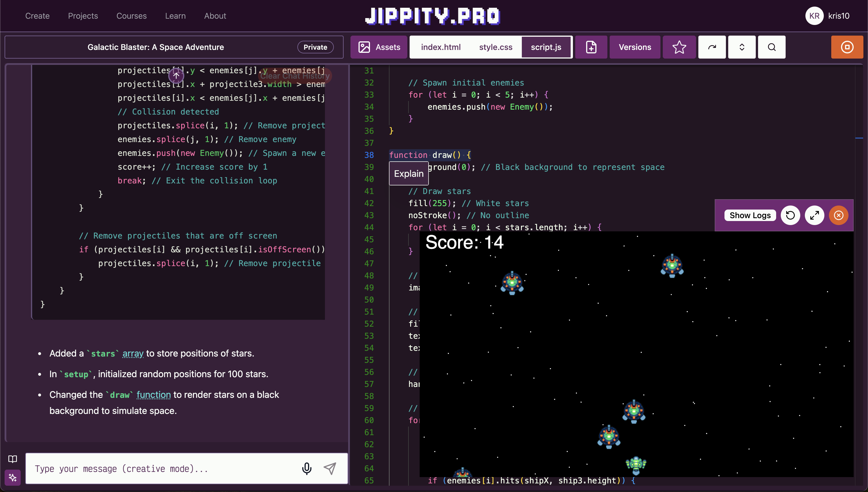This screenshot has height=492, width=868.
Task: Toggle the Private visibility badge
Action: (315, 47)
